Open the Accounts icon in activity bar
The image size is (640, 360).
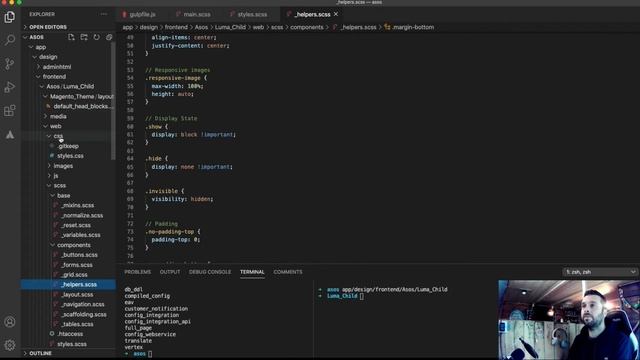click(x=10, y=322)
